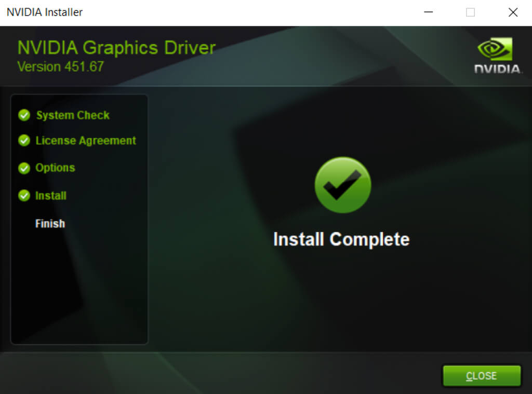Screen dimensions: 532x394
Task: Click the NVIDIA Installer title bar text
Action: click(45, 12)
